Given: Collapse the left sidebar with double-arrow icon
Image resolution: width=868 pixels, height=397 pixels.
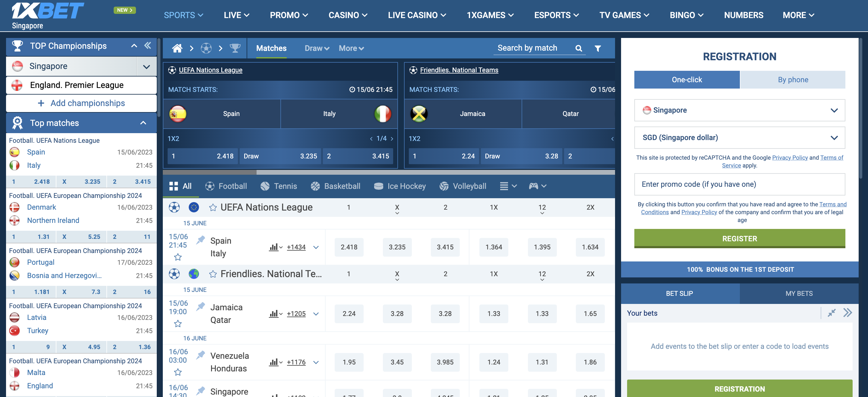Looking at the screenshot, I should click(148, 45).
